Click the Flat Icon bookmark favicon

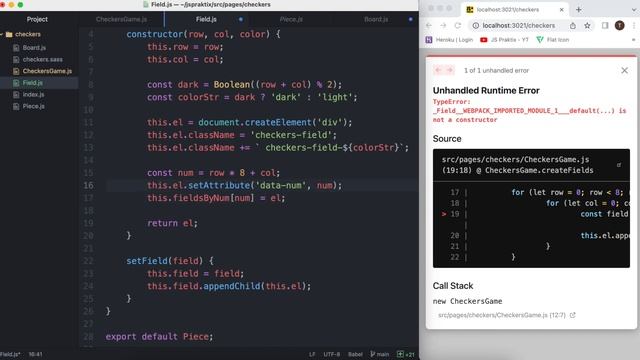pyautogui.click(x=540, y=40)
